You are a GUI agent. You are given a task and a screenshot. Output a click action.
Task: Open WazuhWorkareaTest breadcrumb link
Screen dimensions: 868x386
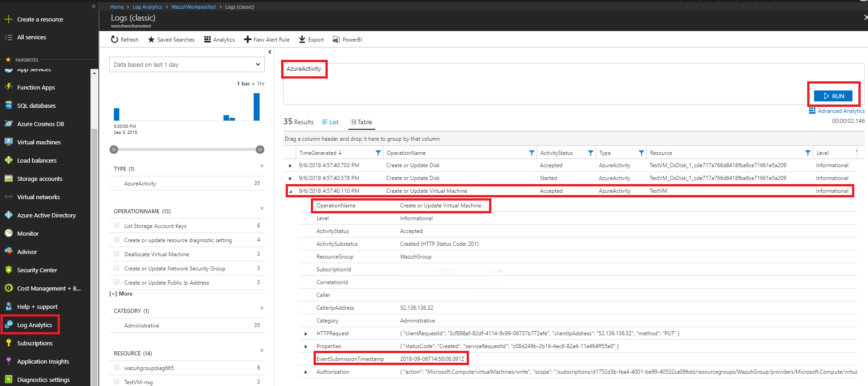pyautogui.click(x=193, y=7)
